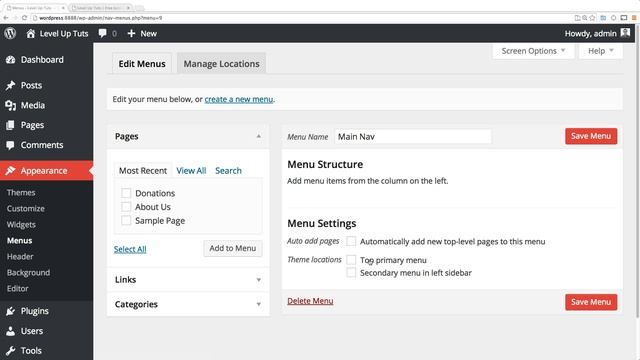640x360 pixels.
Task: Click the Delete Menu link
Action: [310, 301]
